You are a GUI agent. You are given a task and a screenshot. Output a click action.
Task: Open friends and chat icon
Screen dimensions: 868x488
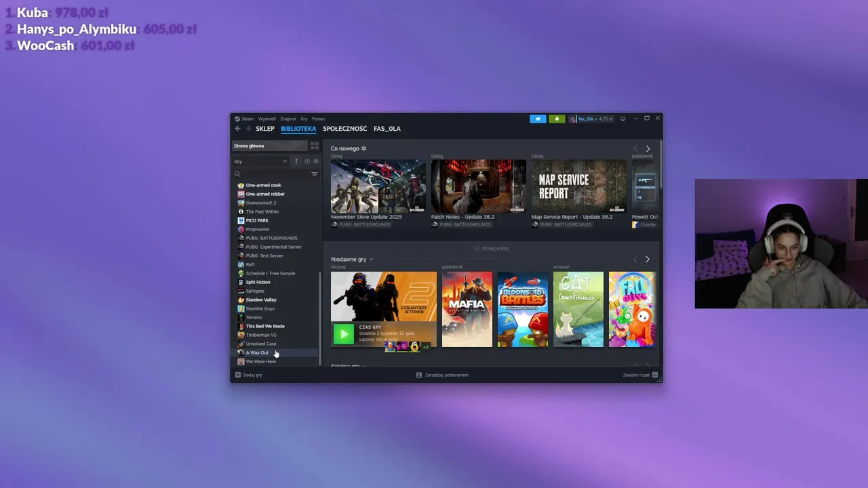(655, 375)
